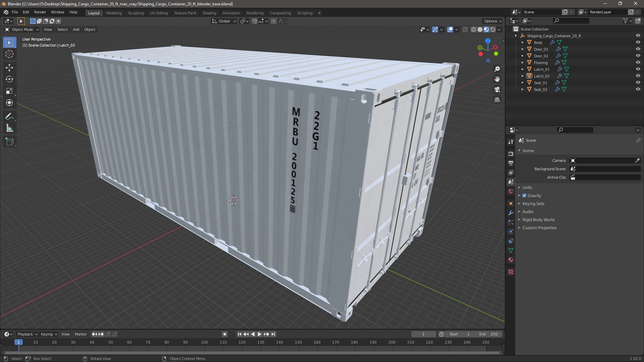
Task: Open the Modeling workspace tab
Action: tap(114, 13)
